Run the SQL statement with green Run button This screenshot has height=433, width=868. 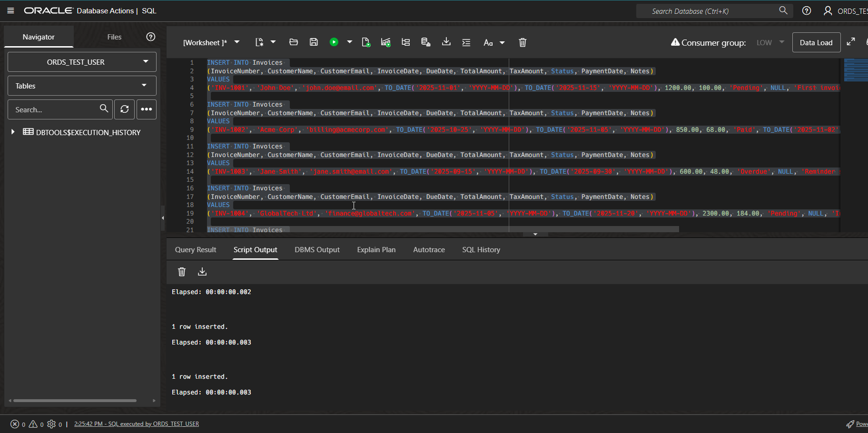tap(334, 42)
